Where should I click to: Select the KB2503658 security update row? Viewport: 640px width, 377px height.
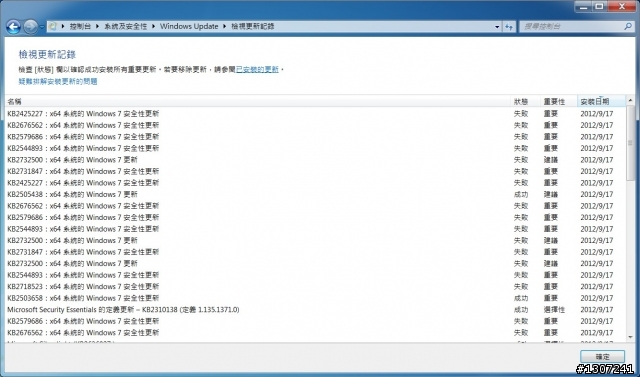[x=315, y=298]
